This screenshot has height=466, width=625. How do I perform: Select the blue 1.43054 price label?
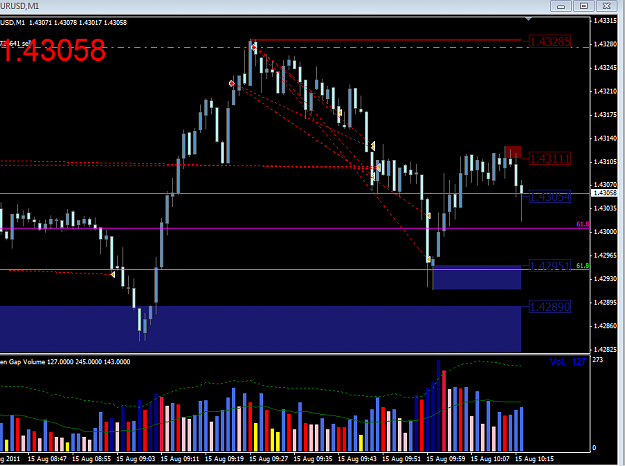(550, 197)
